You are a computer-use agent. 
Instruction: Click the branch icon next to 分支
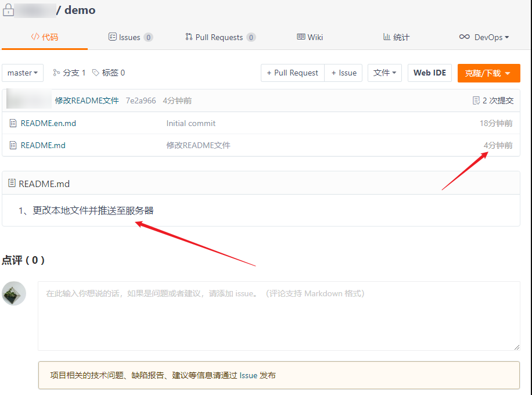coord(56,73)
